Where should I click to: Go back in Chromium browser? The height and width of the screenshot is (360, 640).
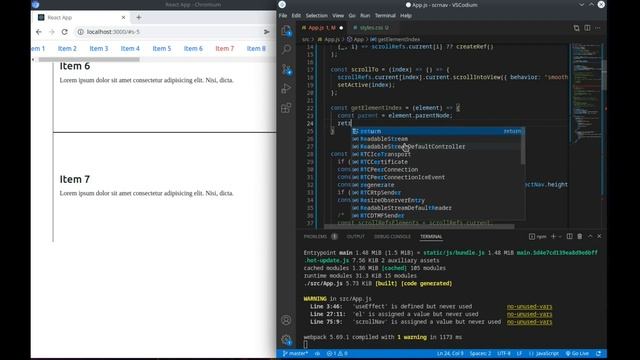pyautogui.click(x=39, y=32)
